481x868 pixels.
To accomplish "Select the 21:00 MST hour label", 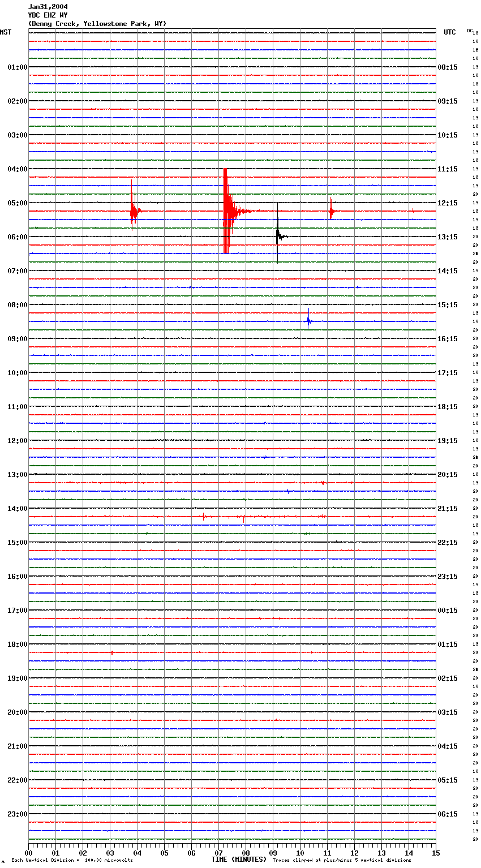I will 17,746.
